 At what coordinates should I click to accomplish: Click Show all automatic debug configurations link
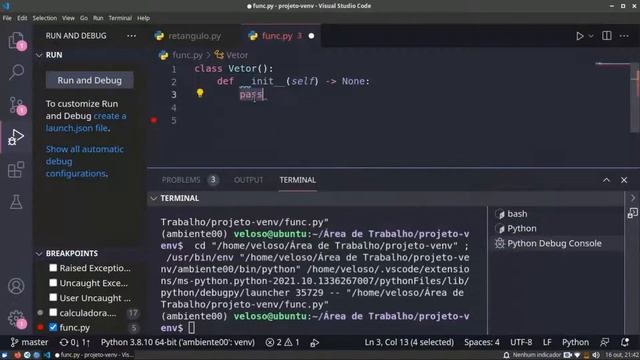(x=85, y=161)
